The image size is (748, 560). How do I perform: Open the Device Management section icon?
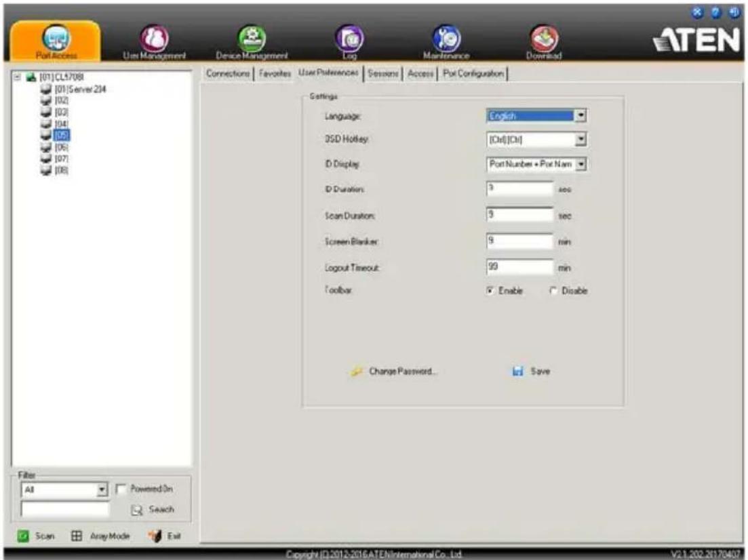pyautogui.click(x=252, y=38)
